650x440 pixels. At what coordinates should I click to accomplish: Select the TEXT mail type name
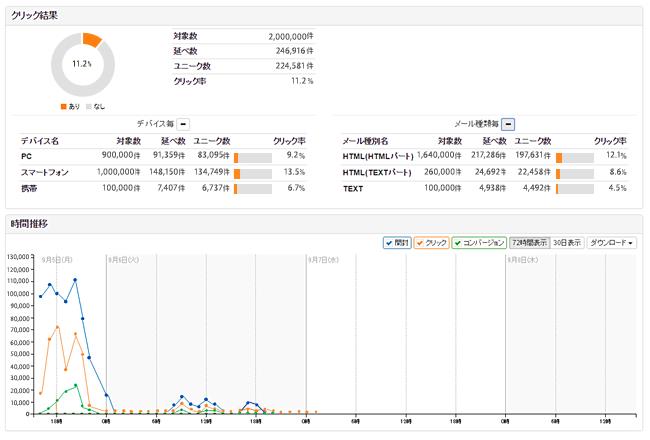[x=353, y=189]
